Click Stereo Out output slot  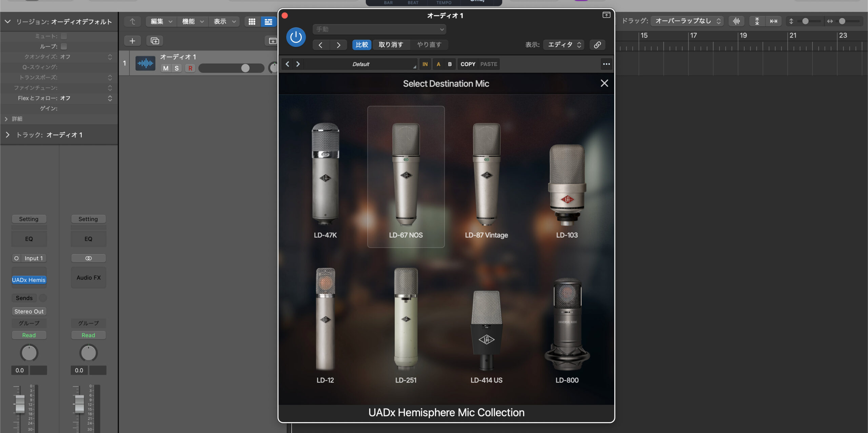point(29,311)
